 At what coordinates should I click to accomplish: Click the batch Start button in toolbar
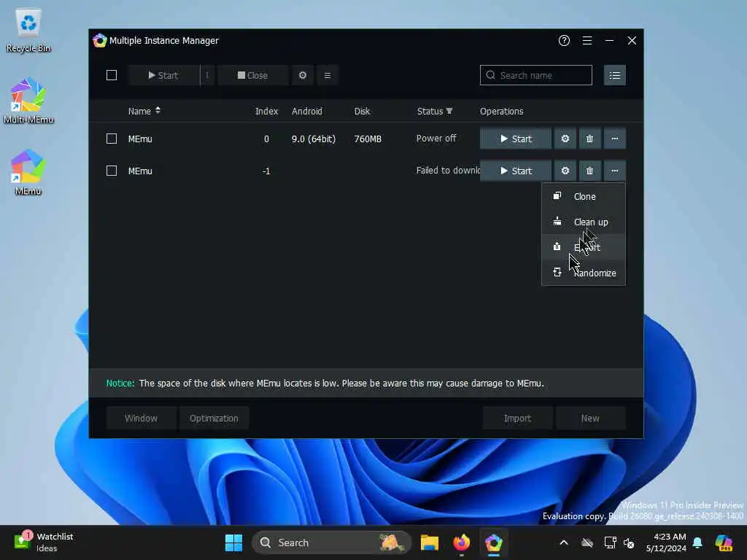click(163, 75)
